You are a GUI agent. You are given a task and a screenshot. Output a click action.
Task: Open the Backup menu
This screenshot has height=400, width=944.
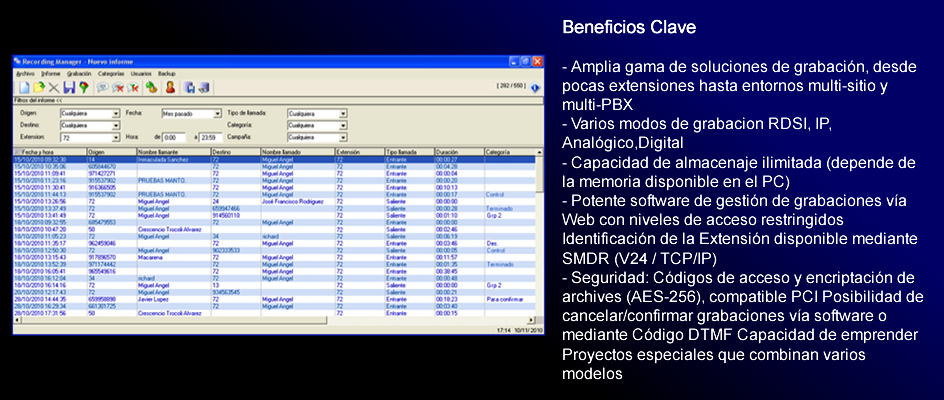pyautogui.click(x=167, y=74)
